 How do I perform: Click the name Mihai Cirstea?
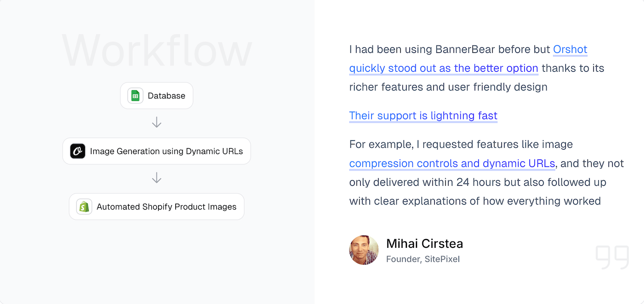(425, 244)
